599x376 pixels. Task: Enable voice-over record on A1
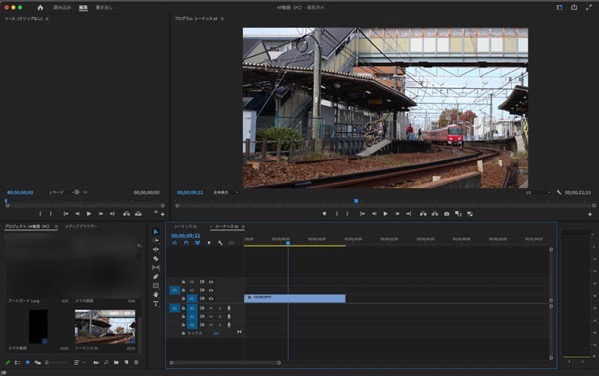click(229, 308)
